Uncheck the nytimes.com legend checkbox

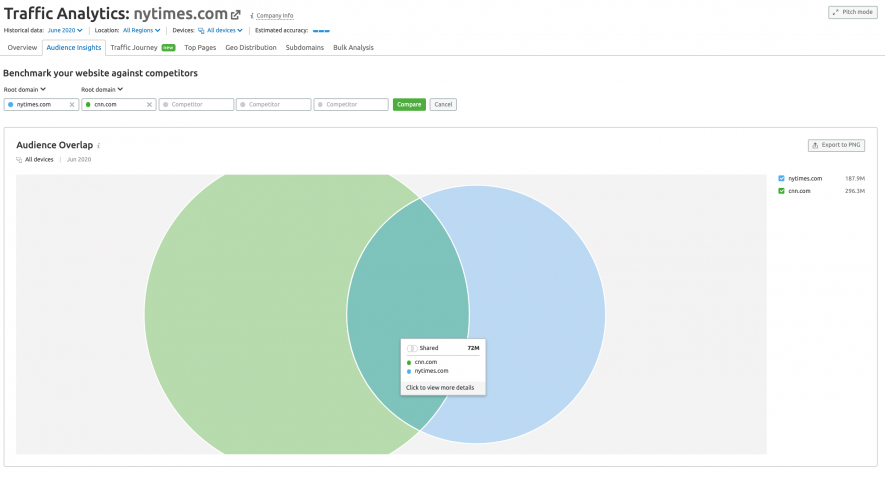click(x=781, y=178)
